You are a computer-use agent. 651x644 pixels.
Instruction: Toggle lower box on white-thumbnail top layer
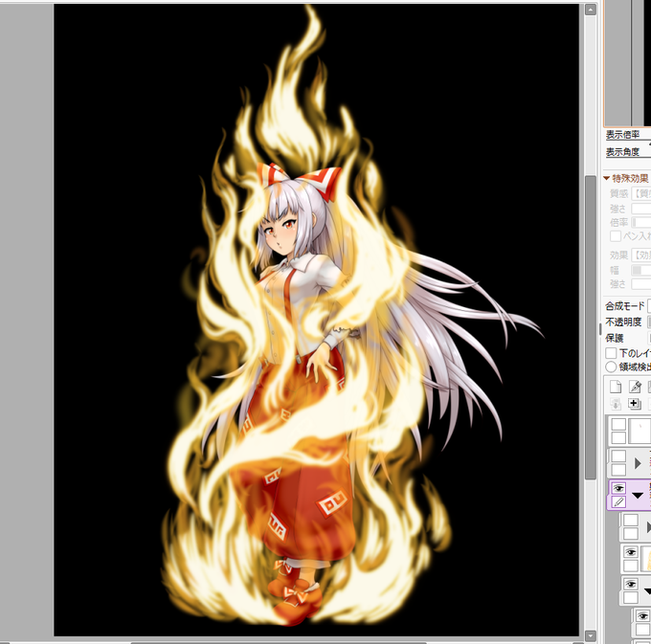click(618, 437)
